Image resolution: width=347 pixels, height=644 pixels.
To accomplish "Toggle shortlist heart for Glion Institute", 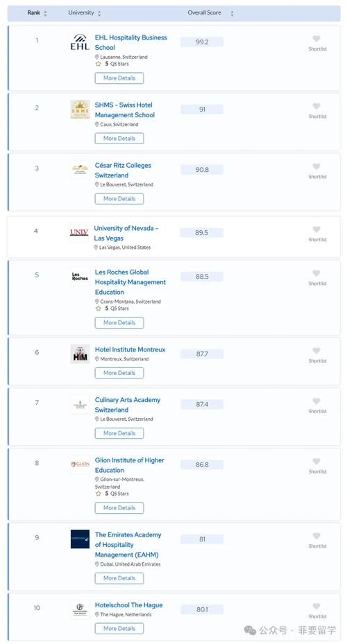I will point(316,461).
